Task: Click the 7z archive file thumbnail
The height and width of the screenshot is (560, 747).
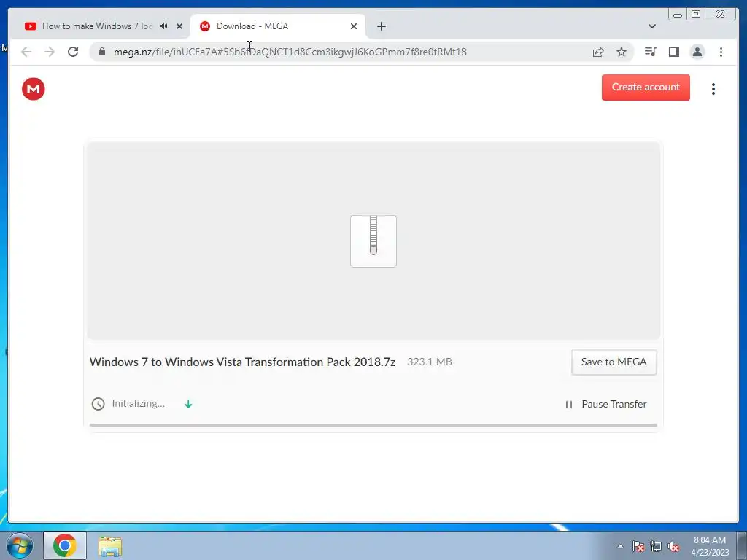Action: 373,241
